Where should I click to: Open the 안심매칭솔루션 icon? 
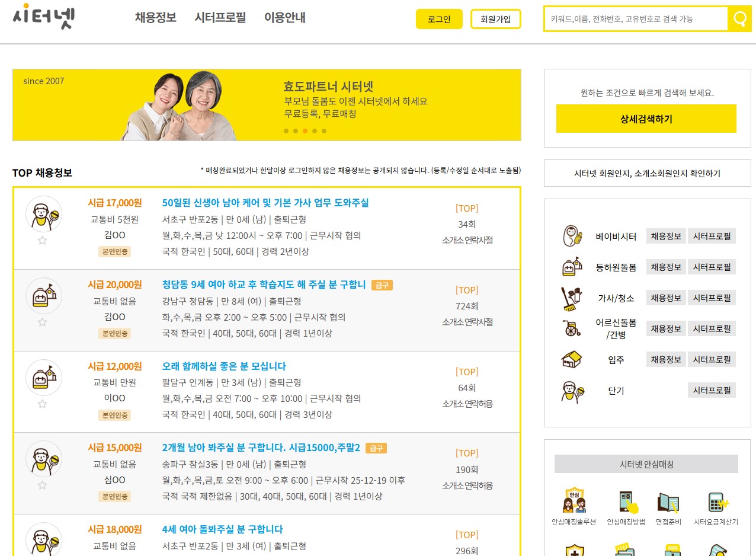click(572, 502)
